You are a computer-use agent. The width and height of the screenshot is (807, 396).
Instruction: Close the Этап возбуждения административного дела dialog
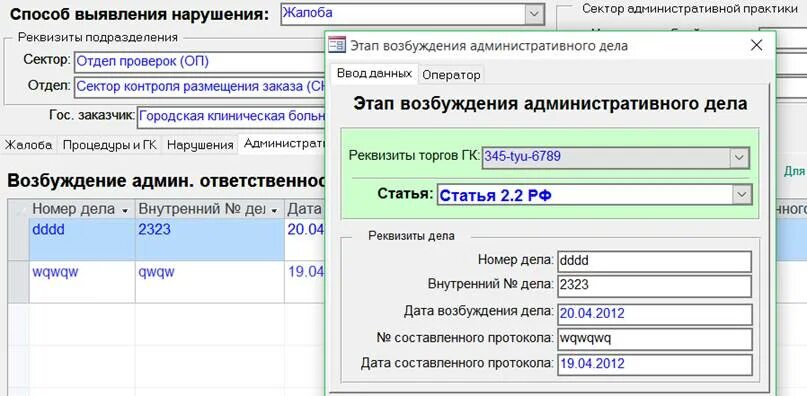tap(756, 45)
